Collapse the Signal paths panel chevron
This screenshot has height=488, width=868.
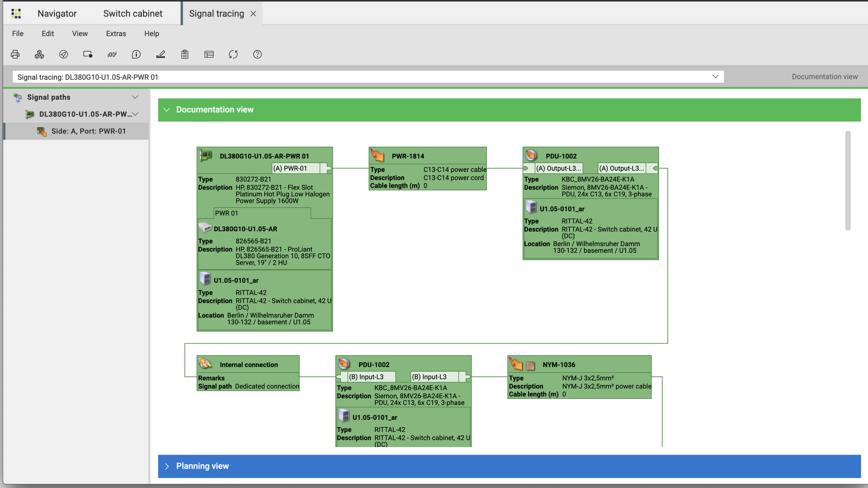pos(135,97)
